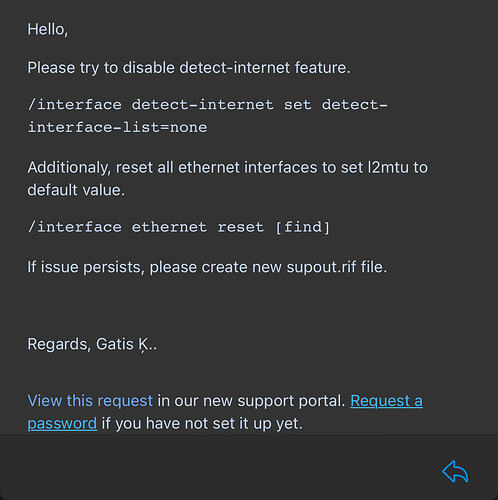Click the underlined word 'password'
Screen dimensions: 498x500
pos(62,423)
